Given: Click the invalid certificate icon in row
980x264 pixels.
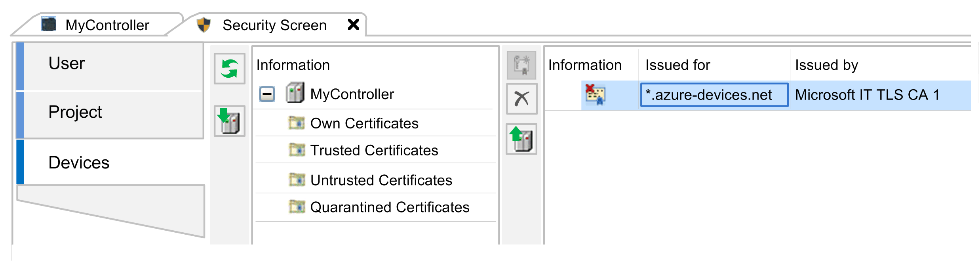Looking at the screenshot, I should [595, 95].
